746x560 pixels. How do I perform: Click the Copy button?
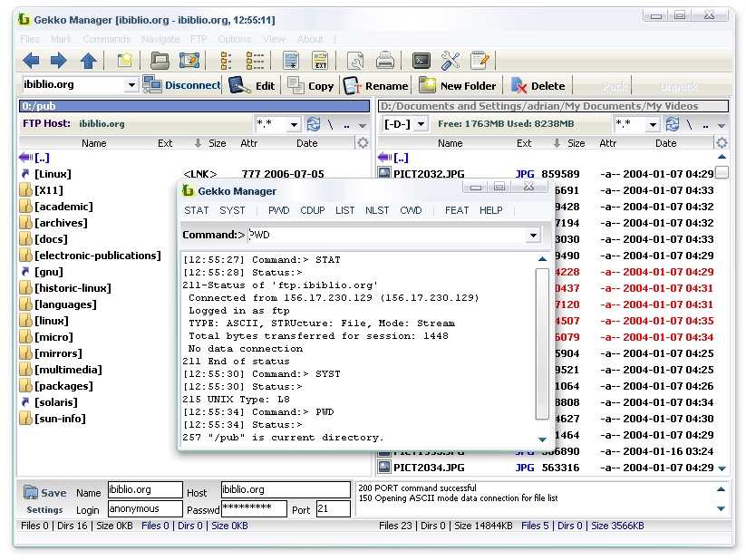click(311, 86)
